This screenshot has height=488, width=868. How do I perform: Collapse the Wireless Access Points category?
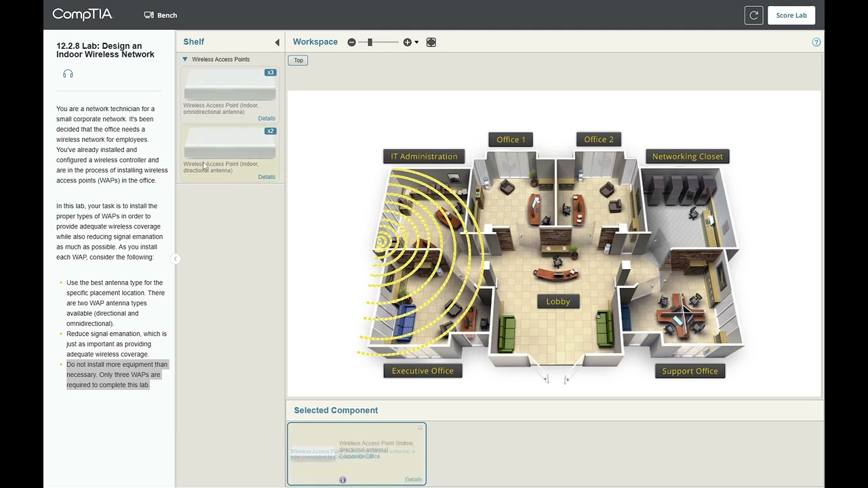185,60
